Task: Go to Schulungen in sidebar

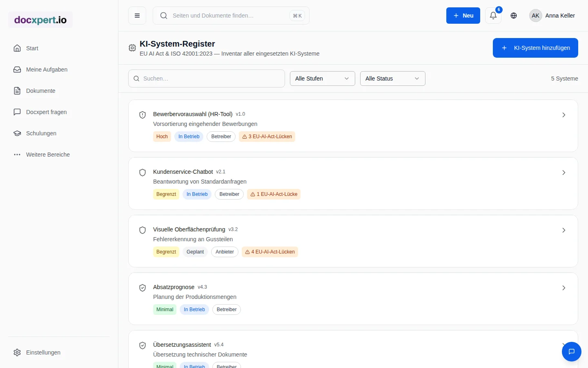Action: (x=59, y=133)
